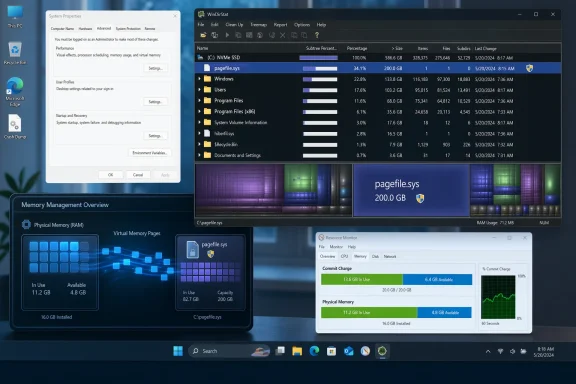Switch to the Computer Name tab
The image size is (576, 384).
tap(62, 29)
